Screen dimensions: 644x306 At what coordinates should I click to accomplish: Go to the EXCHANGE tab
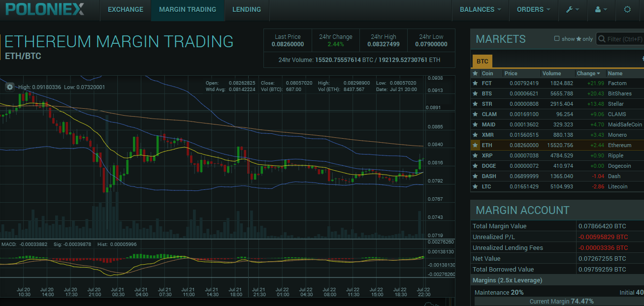126,9
